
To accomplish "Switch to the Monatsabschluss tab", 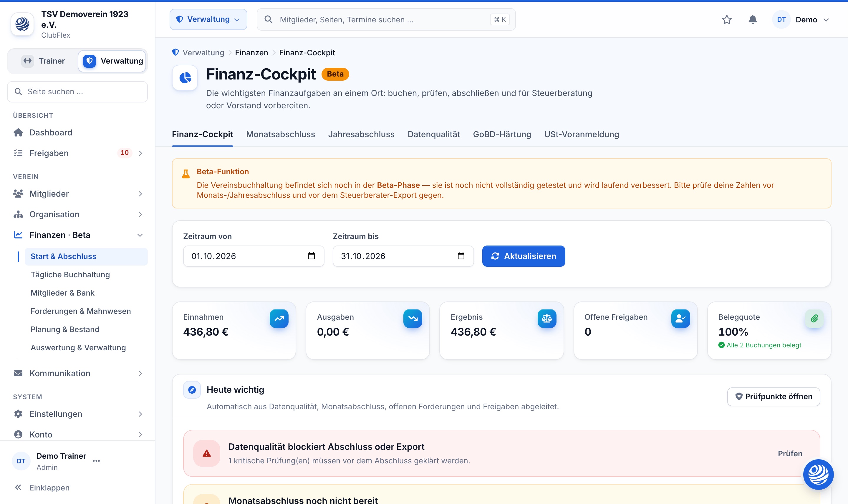I will [281, 134].
